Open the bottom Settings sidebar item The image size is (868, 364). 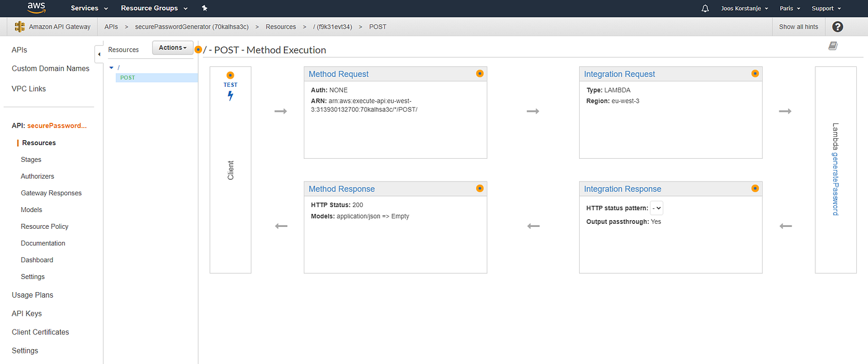tap(25, 351)
